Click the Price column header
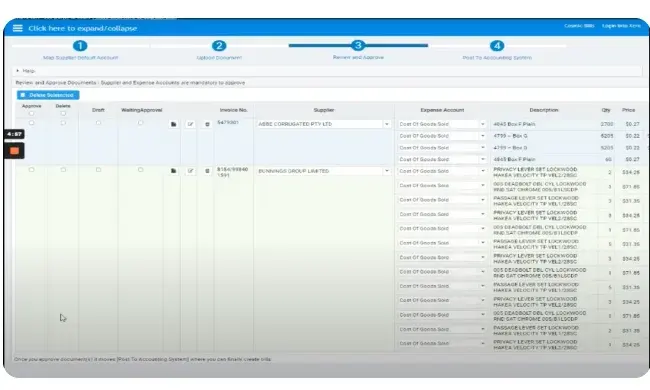This screenshot has height=390, width=650. 628,110
